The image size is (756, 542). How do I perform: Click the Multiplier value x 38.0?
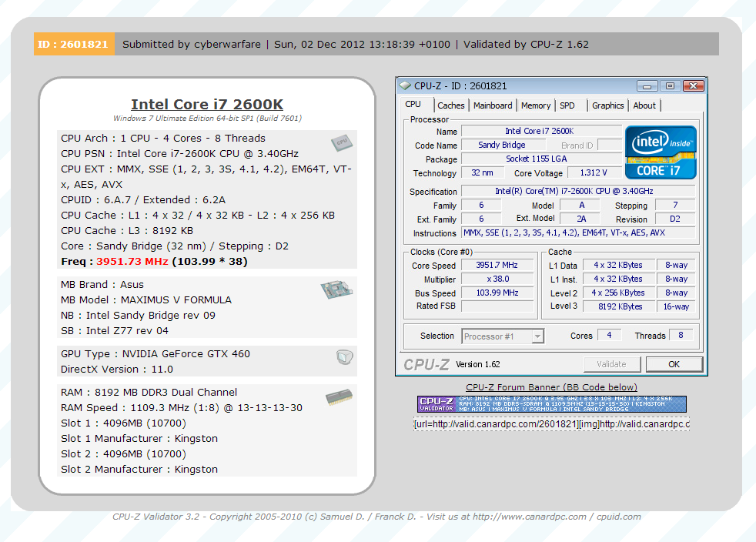coord(497,279)
